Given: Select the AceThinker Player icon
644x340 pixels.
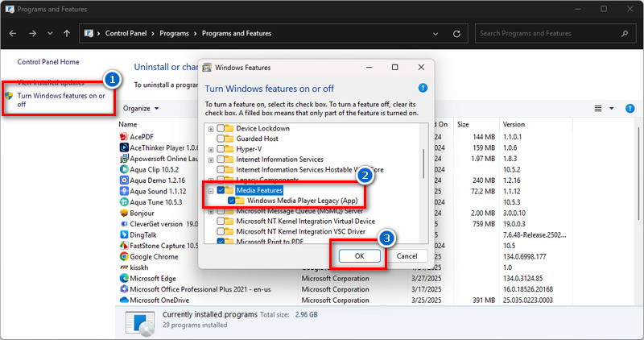Looking at the screenshot, I should 124,147.
